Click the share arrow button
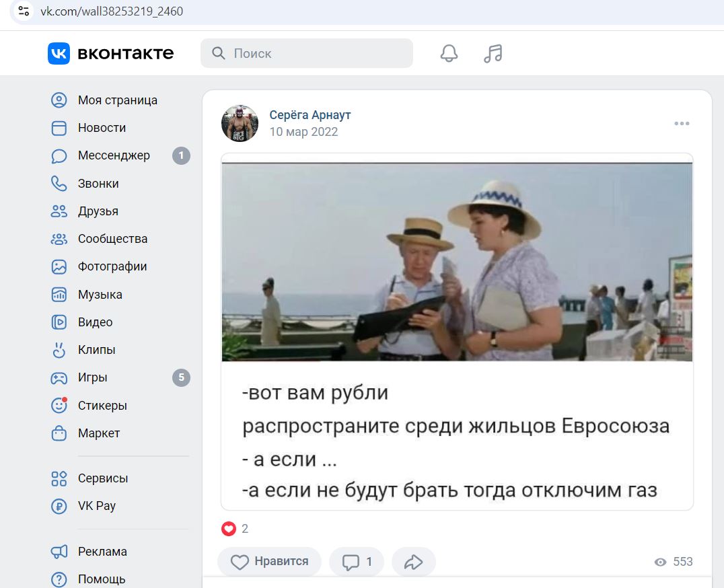This screenshot has width=724, height=588. click(x=414, y=562)
